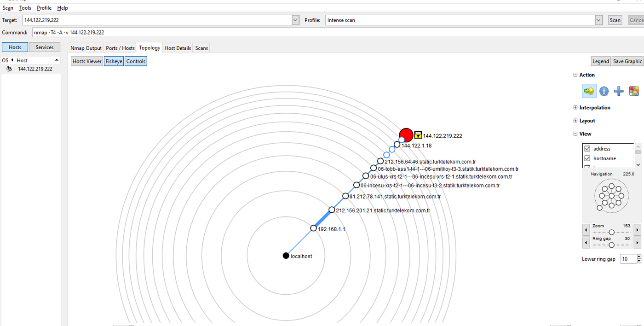
Task: Adjust the Ring gap slider handle
Action: pyautogui.click(x=611, y=245)
